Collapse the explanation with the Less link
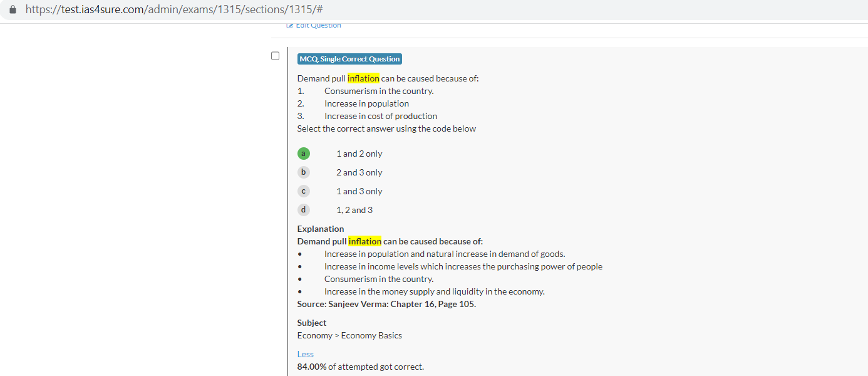 click(306, 354)
